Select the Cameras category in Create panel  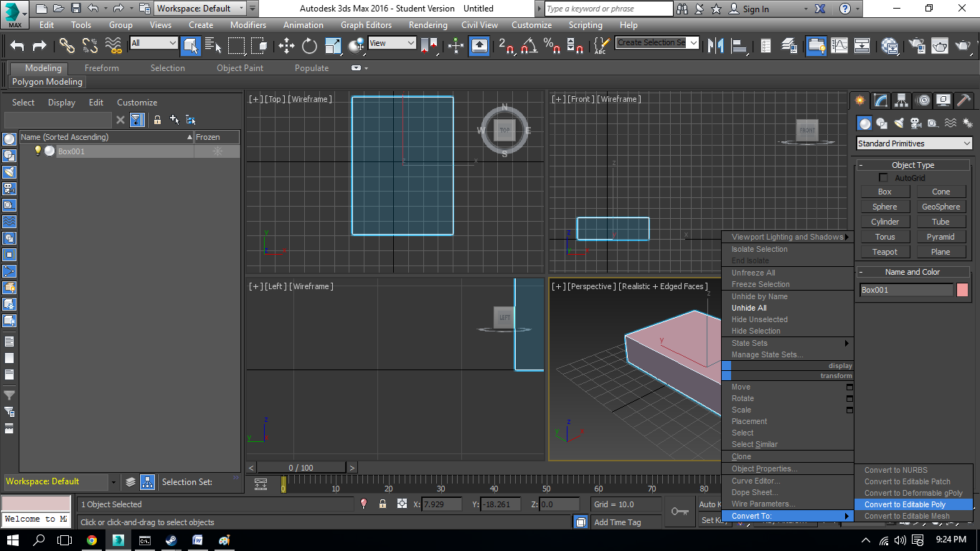(x=916, y=123)
